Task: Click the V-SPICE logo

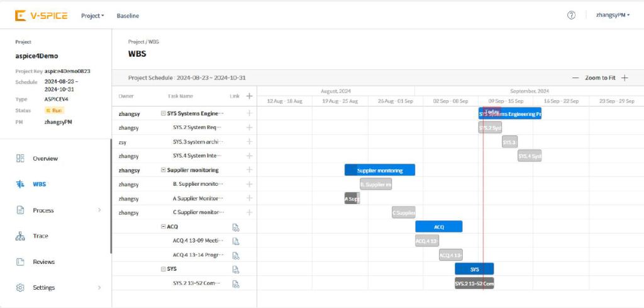Action: 42,16
